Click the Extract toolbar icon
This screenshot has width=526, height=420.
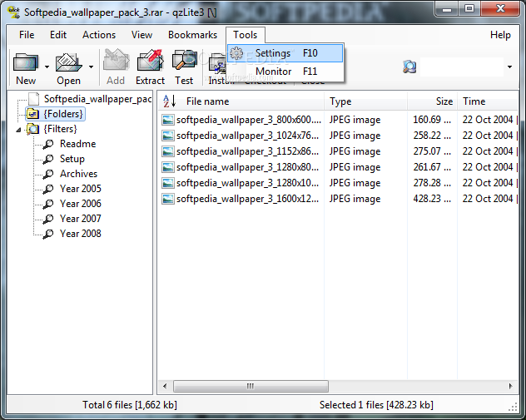(x=150, y=61)
